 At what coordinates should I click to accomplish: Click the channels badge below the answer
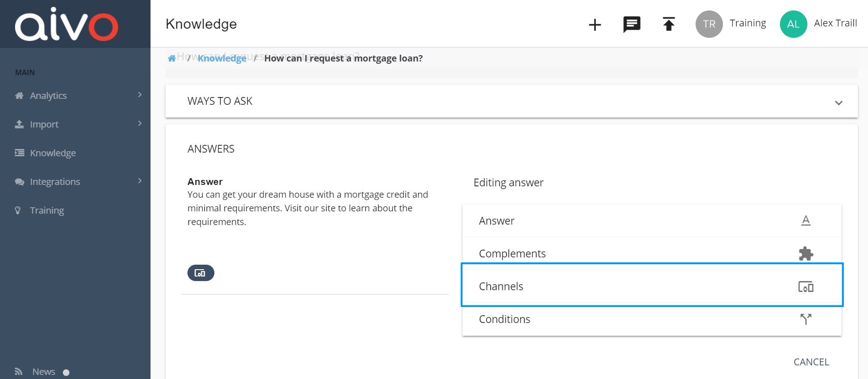[x=201, y=273]
